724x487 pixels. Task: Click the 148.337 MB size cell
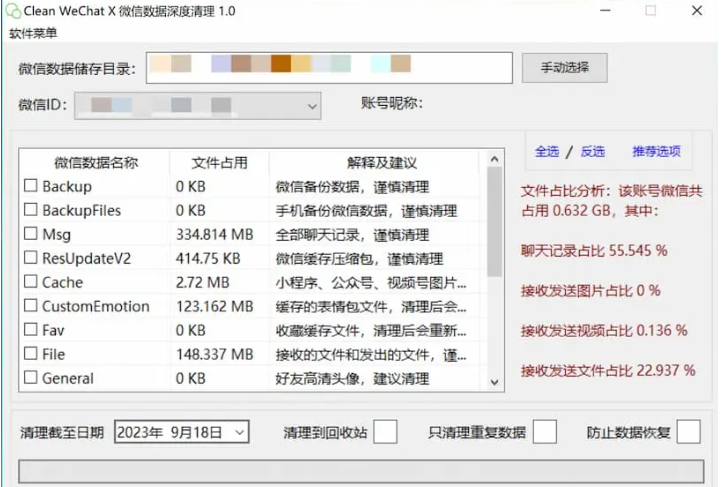pyautogui.click(x=214, y=355)
